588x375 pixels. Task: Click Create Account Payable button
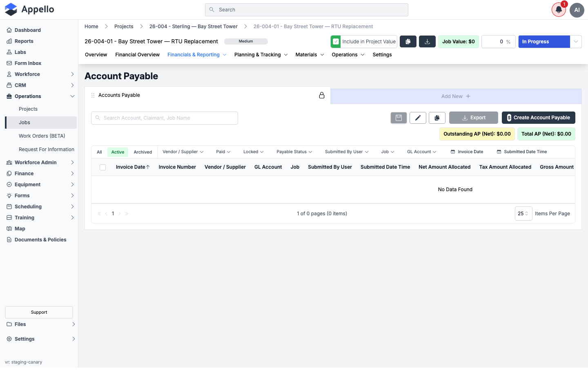539,118
